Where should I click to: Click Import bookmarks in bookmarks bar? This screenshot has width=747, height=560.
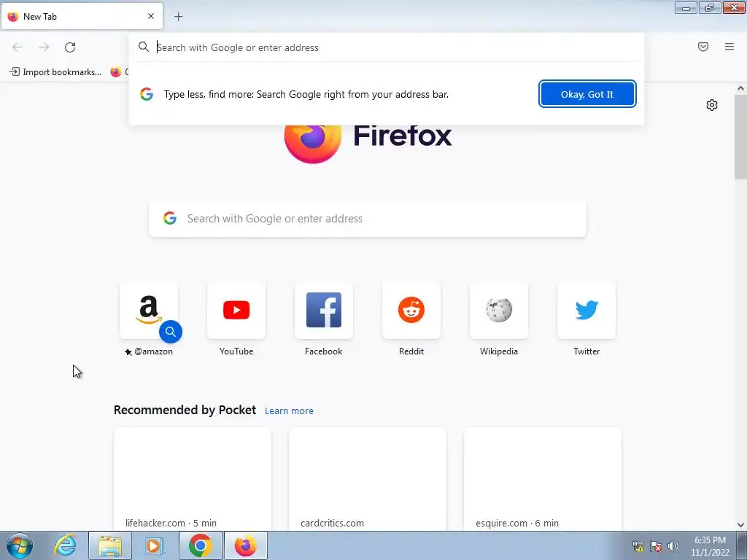pyautogui.click(x=55, y=72)
